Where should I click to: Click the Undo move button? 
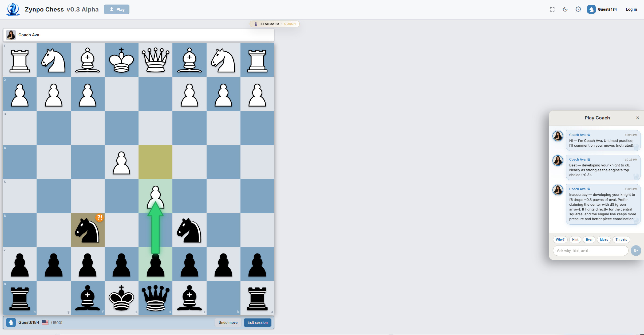pyautogui.click(x=228, y=322)
